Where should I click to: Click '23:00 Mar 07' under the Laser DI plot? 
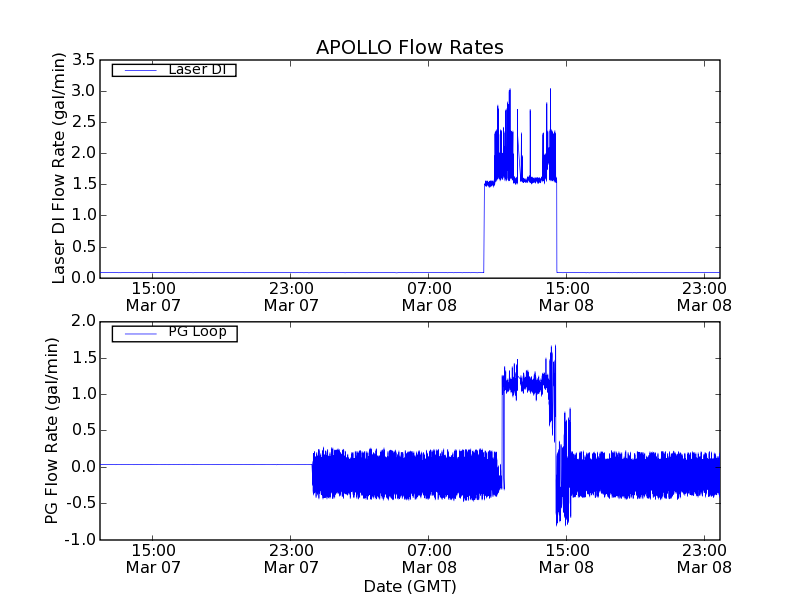coord(291,297)
